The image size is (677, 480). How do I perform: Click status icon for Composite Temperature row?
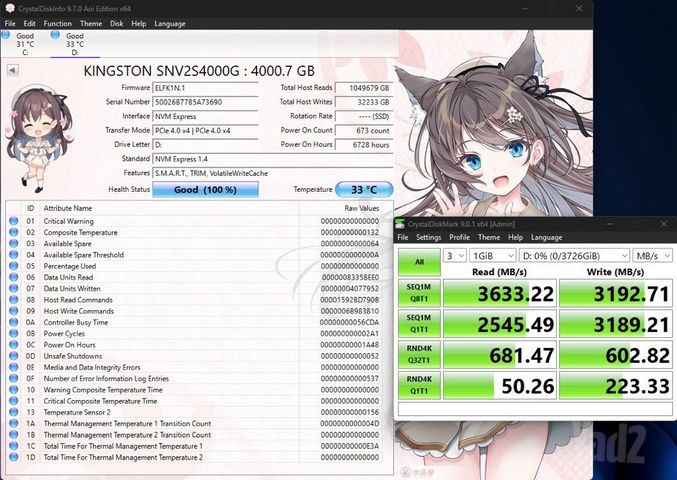tap(13, 232)
